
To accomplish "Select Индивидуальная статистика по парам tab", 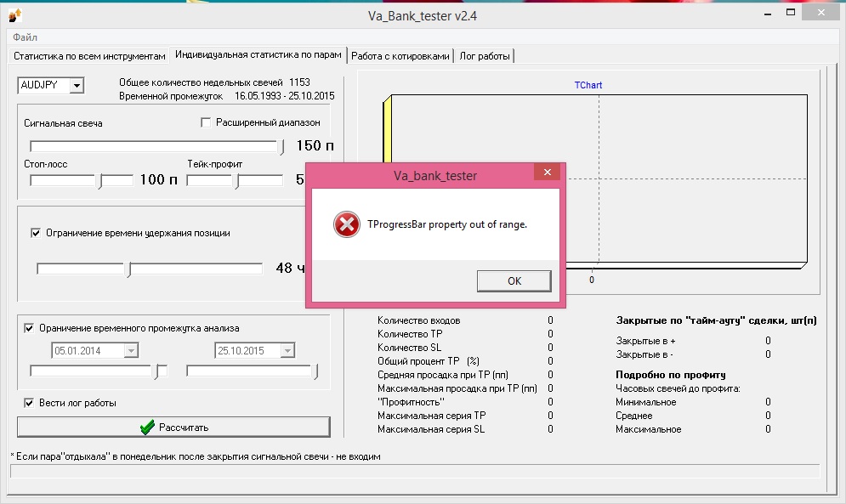I will pyautogui.click(x=258, y=55).
